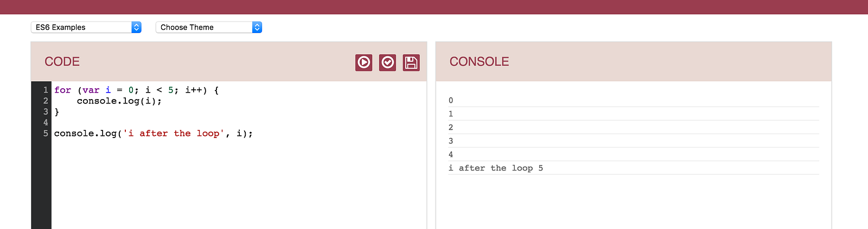The image size is (868, 229).
Task: Click the 'i after the loop' string
Action: click(x=174, y=133)
